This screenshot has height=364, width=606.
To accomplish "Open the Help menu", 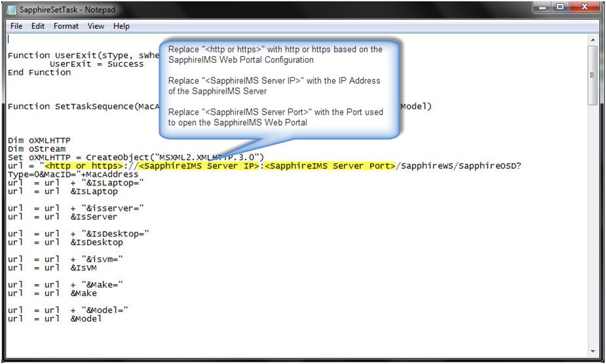I will tap(121, 26).
